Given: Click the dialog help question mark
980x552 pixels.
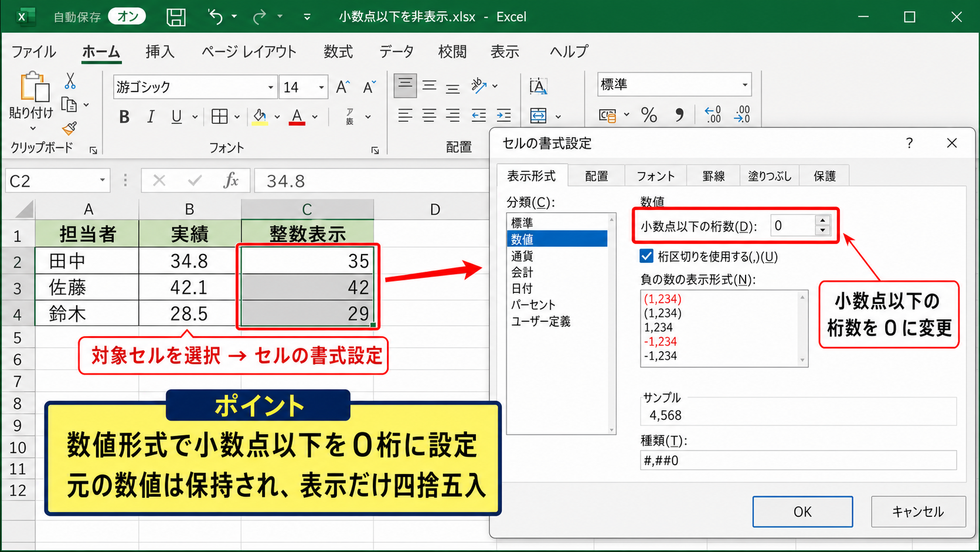Looking at the screenshot, I should (909, 143).
